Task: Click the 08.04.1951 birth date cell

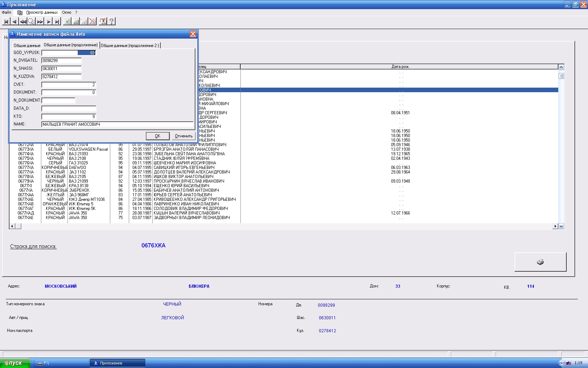Action: (x=400, y=113)
